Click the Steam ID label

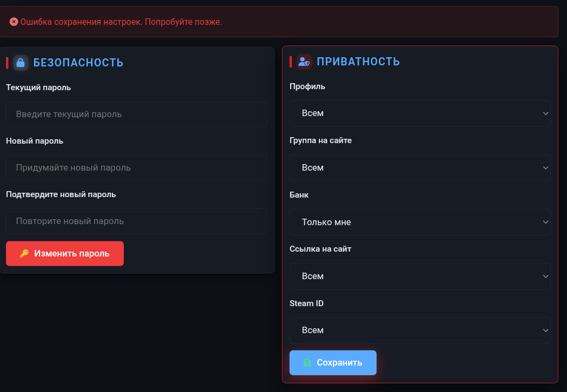pyautogui.click(x=306, y=303)
